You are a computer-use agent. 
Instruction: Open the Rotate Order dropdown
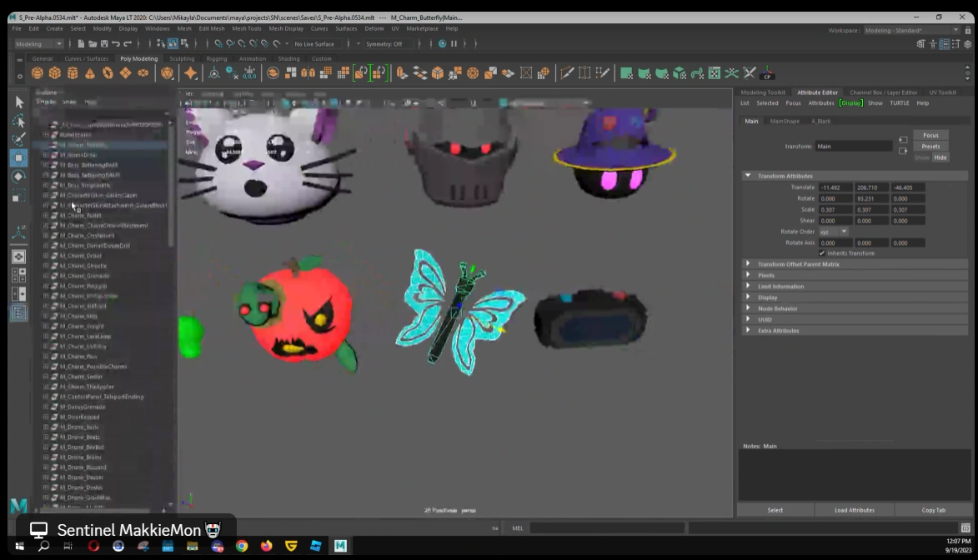point(833,232)
